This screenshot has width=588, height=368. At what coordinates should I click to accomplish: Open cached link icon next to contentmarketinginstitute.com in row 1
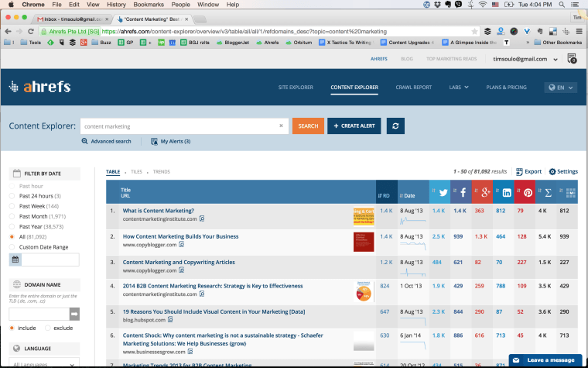(202, 218)
